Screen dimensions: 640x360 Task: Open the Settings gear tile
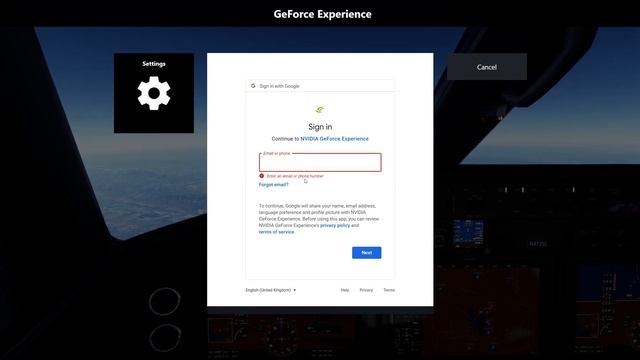coord(154,93)
